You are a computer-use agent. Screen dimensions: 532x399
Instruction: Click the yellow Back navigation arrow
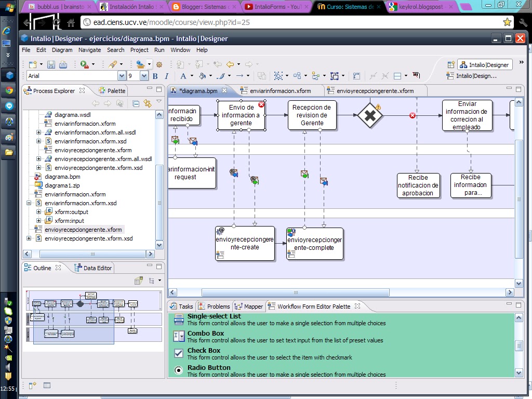point(230,64)
